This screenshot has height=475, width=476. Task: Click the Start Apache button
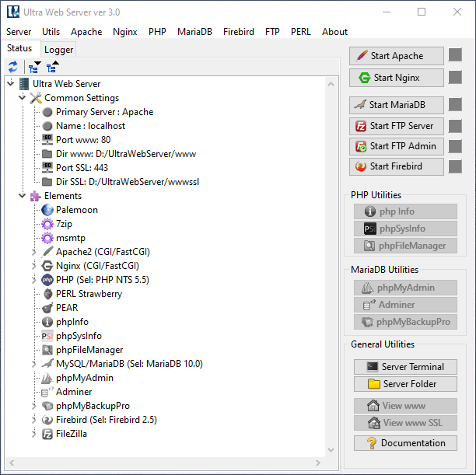[397, 56]
